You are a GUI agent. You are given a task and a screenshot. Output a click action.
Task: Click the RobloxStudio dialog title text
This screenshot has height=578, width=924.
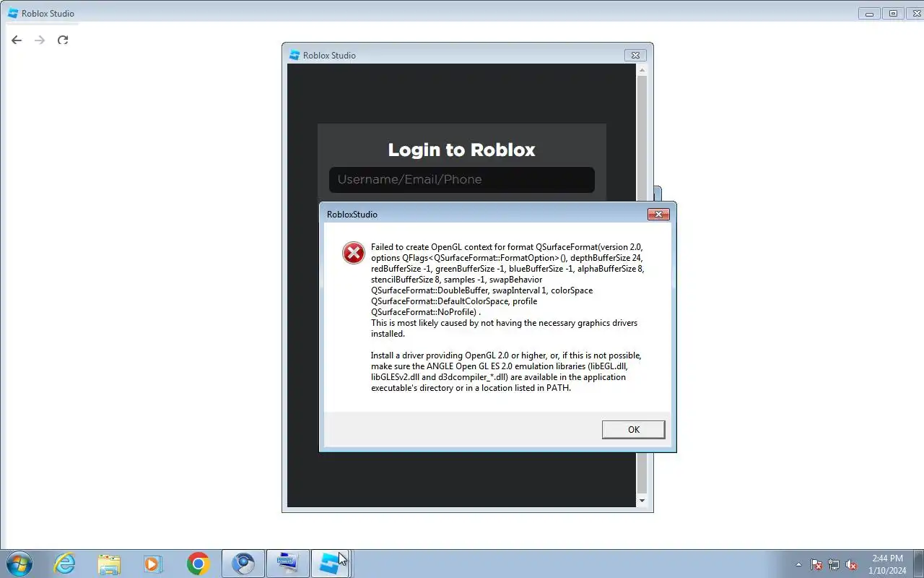pos(352,215)
